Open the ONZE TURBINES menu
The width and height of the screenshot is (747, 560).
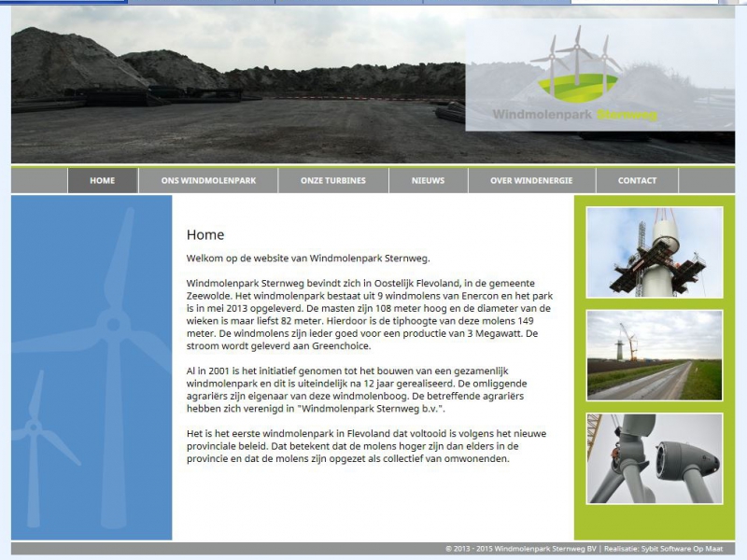click(333, 180)
